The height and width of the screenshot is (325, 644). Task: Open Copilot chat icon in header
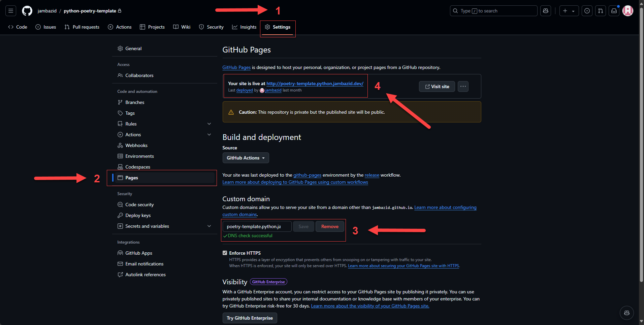[x=546, y=11]
